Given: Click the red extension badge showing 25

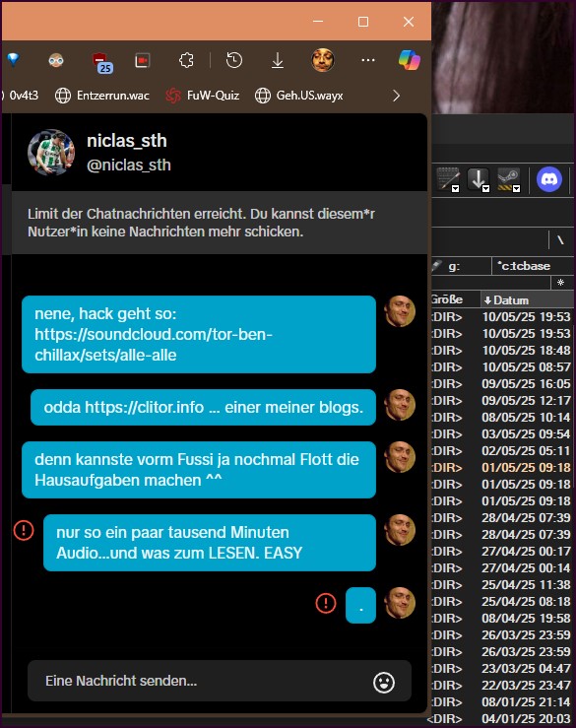Looking at the screenshot, I should pos(102,63).
